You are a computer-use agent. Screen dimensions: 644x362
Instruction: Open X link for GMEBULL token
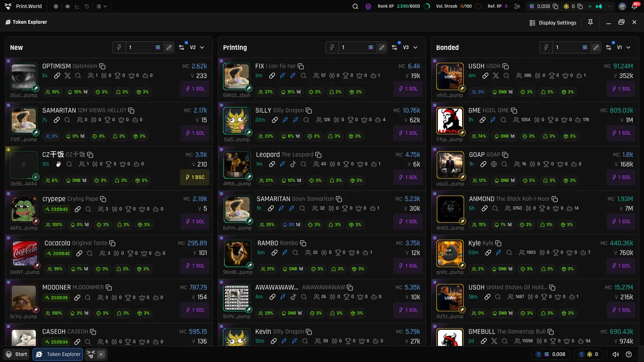coord(494,341)
